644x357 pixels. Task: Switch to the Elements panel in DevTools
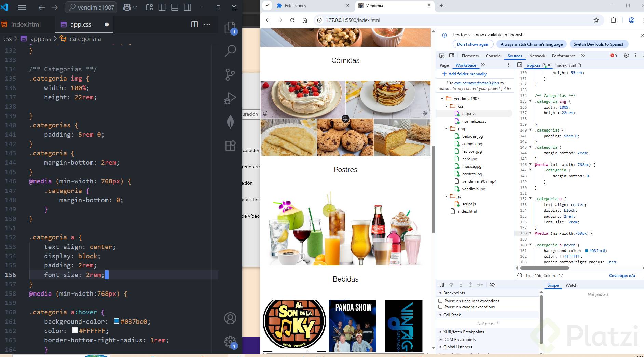pyautogui.click(x=470, y=56)
